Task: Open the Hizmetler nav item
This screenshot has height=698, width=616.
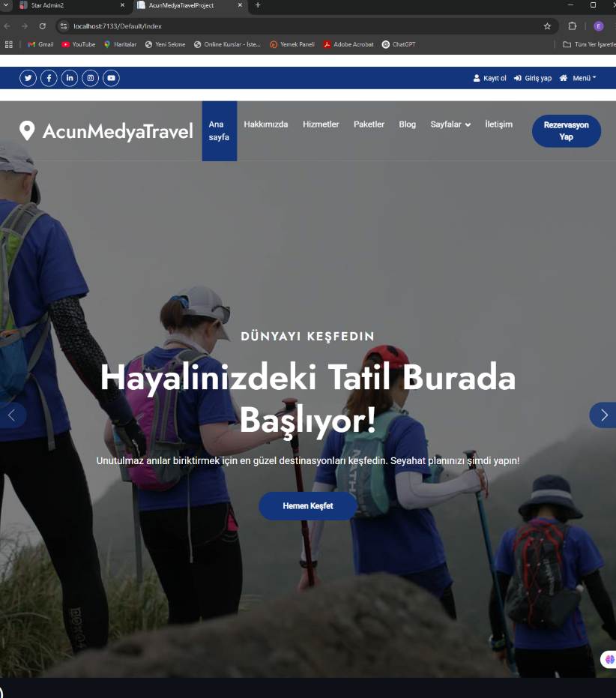Action: point(321,124)
